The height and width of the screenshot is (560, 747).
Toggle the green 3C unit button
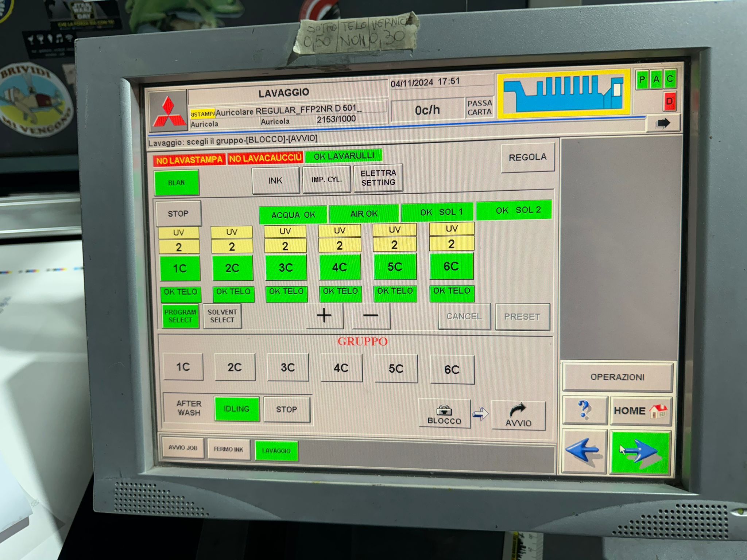[286, 268]
